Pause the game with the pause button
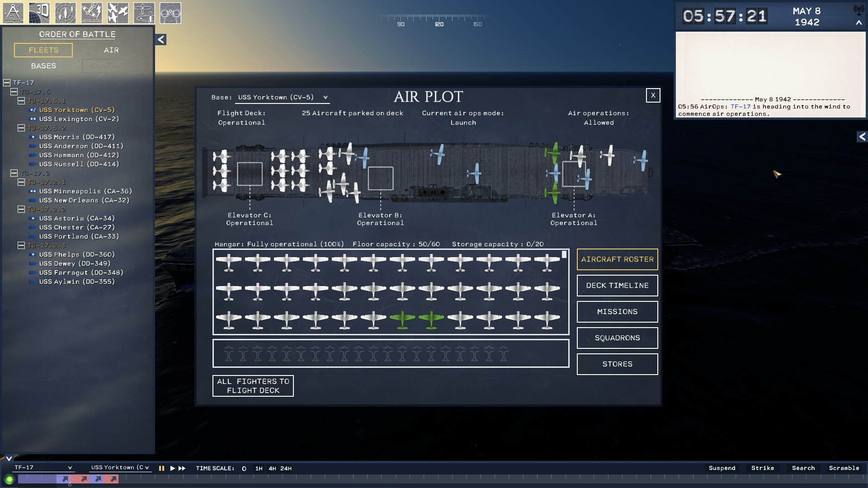868x488 pixels. pos(161,469)
